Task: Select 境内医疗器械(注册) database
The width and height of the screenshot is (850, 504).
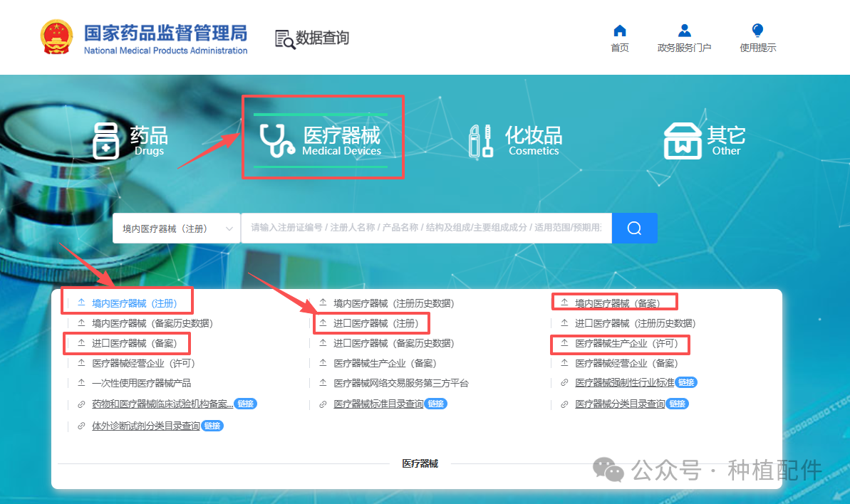Action: pos(135,303)
